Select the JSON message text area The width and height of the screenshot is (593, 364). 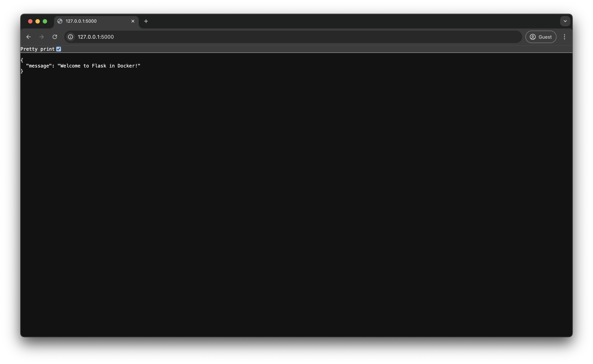click(x=83, y=66)
